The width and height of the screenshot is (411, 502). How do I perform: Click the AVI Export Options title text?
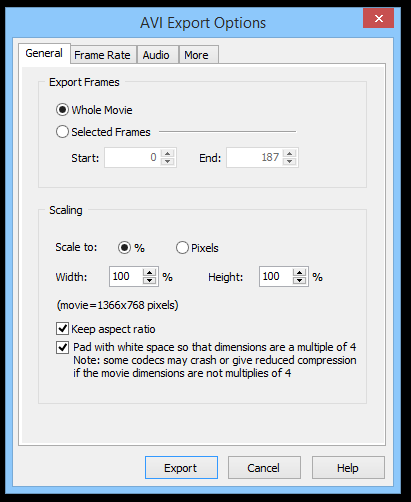(203, 23)
